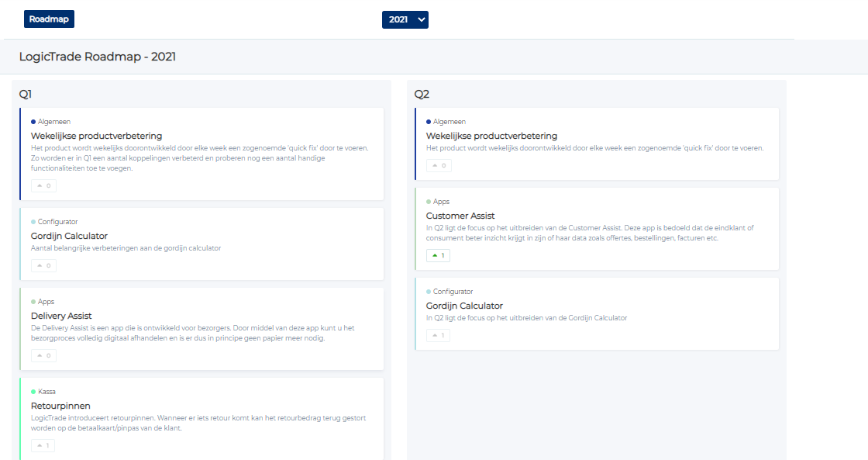
Task: Open Delivery Assist card title
Action: tap(61, 316)
